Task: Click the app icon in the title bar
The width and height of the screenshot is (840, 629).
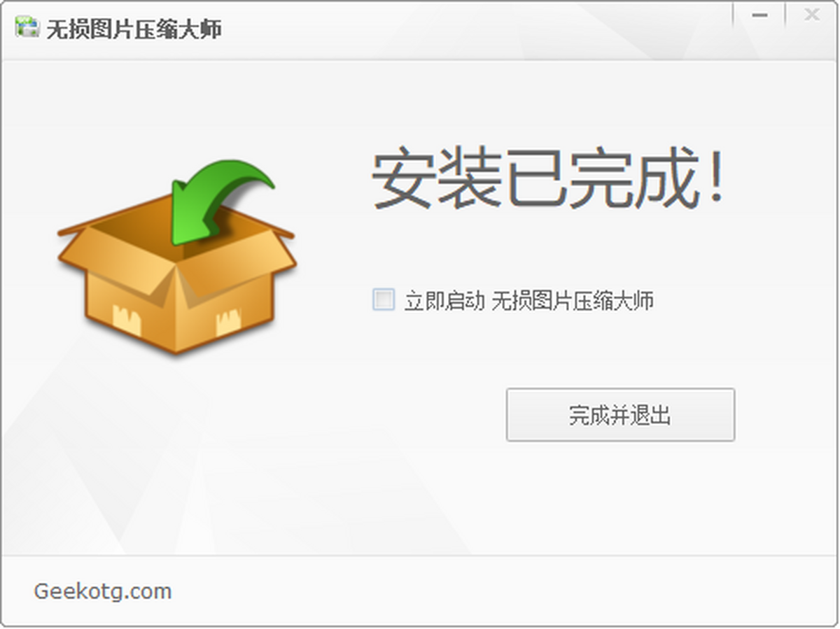Action: pos(27,27)
